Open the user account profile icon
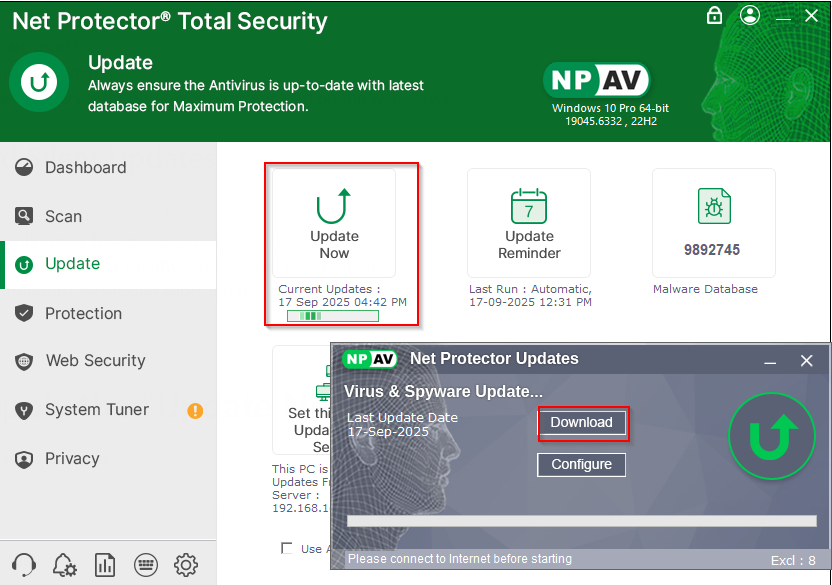Viewport: 832px width, 585px height. tap(750, 15)
